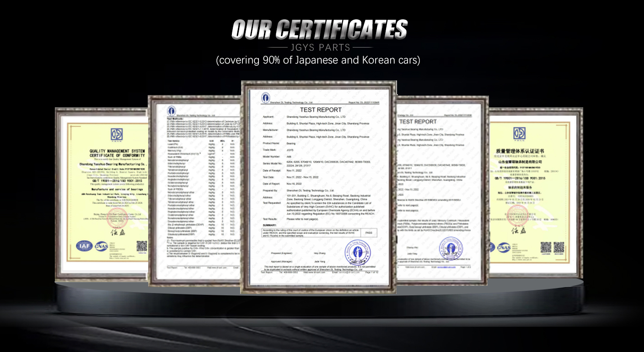The image size is (644, 352).
Task: Click the lab logo atop the substance list page
Action: 171,110
